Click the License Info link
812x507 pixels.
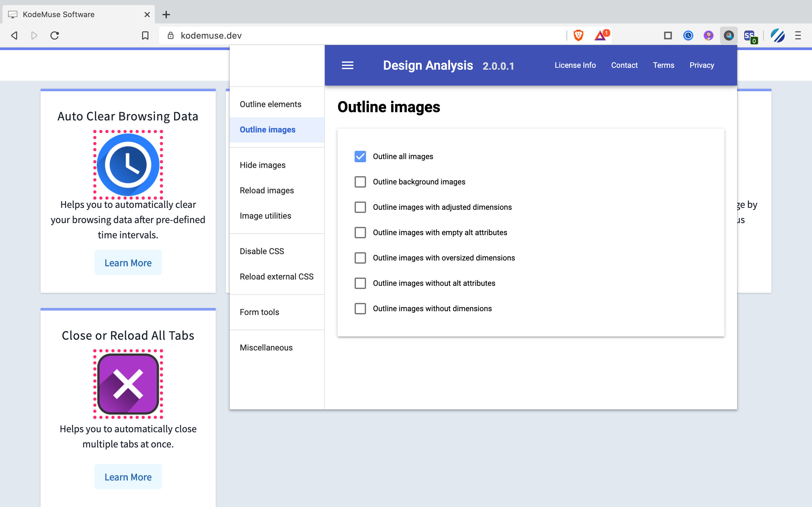(x=575, y=65)
